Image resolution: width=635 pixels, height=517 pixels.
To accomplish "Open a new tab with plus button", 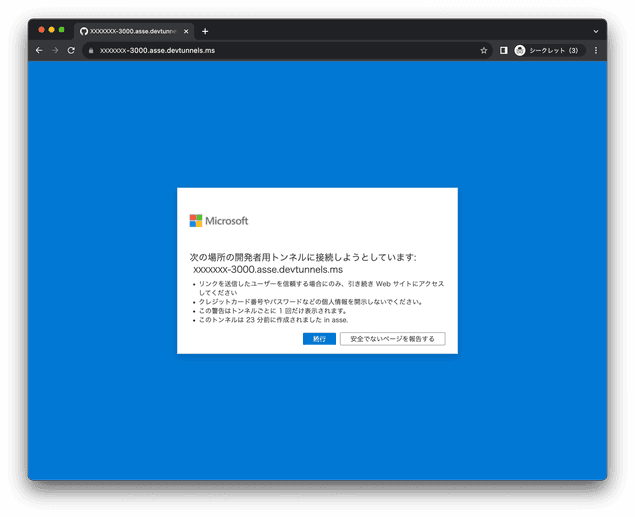I will click(205, 31).
